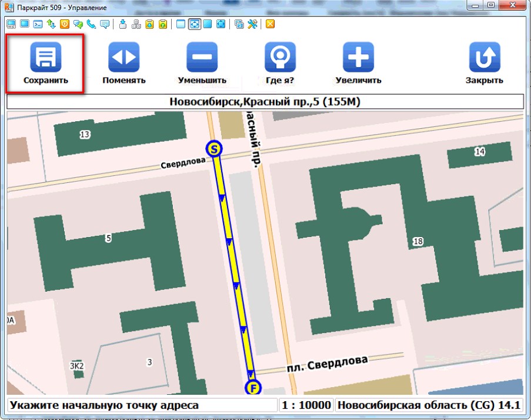The image size is (531, 420).
Task: Click the Сохранить save button
Action: pyautogui.click(x=45, y=64)
